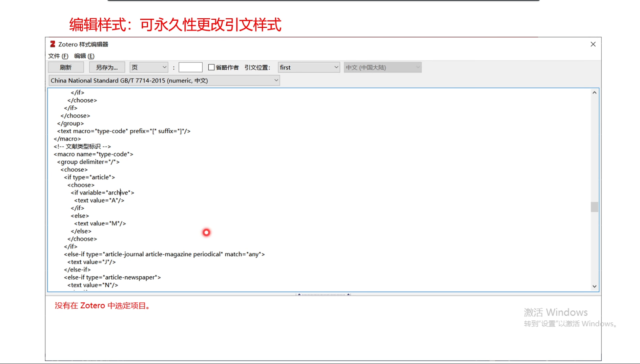The height and width of the screenshot is (364, 640).
Task: Toggle the 省略作者 checkbox
Action: click(x=211, y=67)
